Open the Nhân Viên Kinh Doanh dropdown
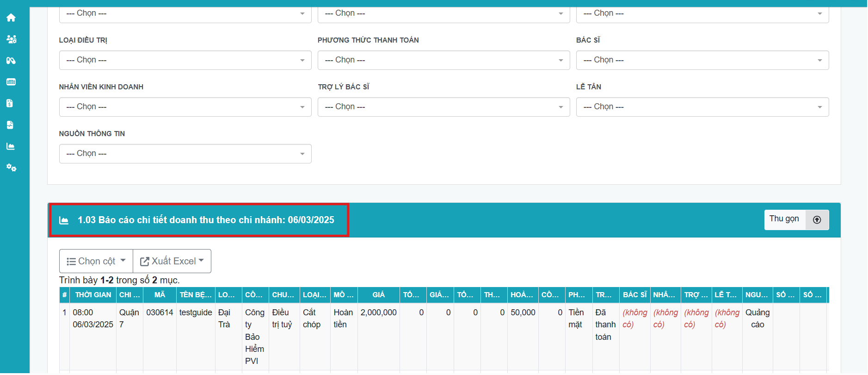The height and width of the screenshot is (375, 868). coord(185,107)
